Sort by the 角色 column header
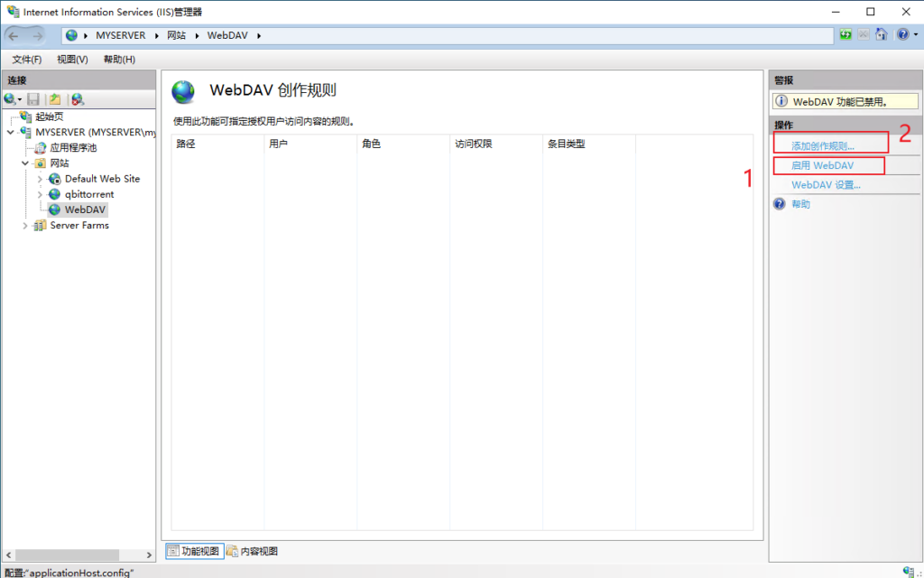924x578 pixels. [403, 144]
